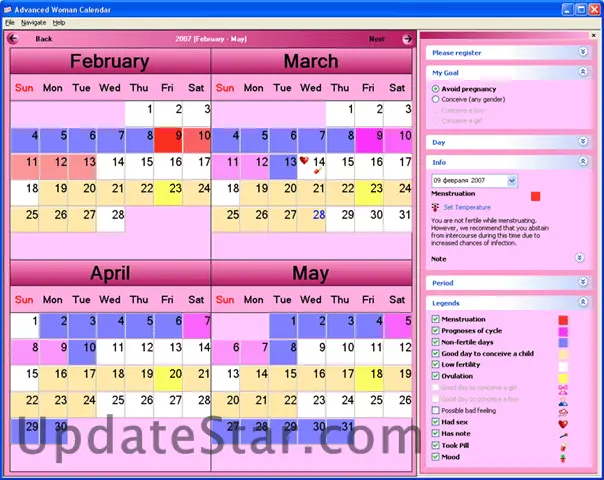
Task: Click the Menstruation legend red swatch
Action: coord(563,320)
